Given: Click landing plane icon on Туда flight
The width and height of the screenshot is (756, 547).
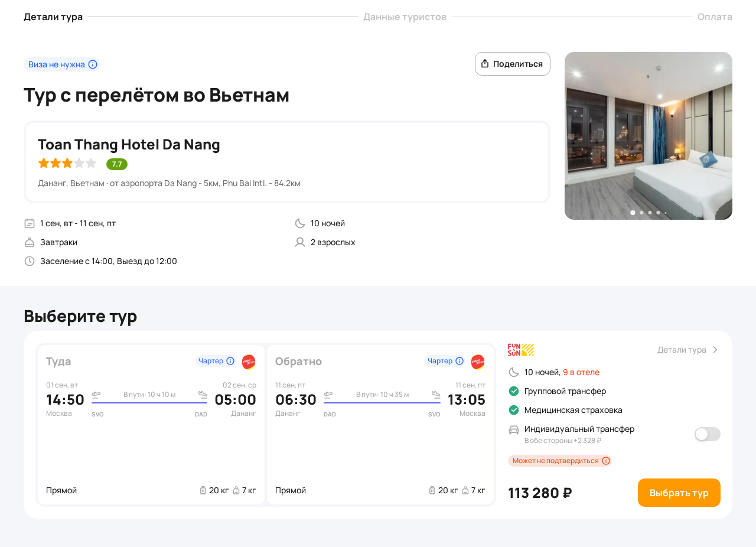Looking at the screenshot, I should [x=203, y=395].
